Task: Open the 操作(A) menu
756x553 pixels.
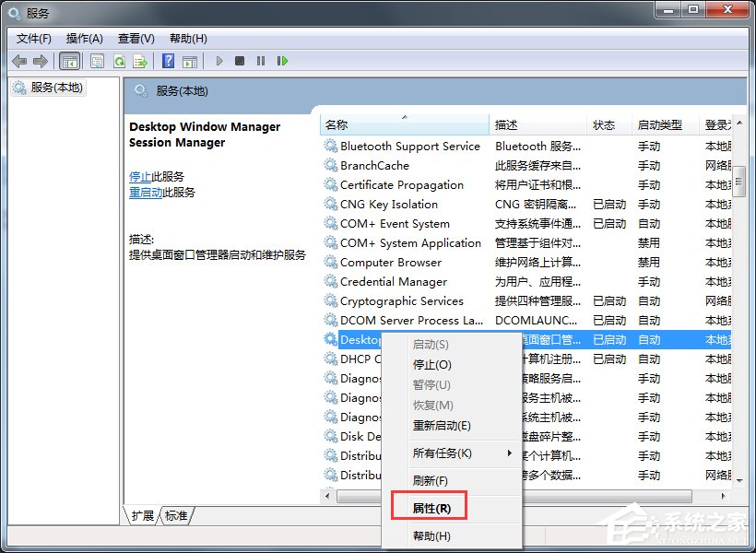Action: [x=85, y=38]
